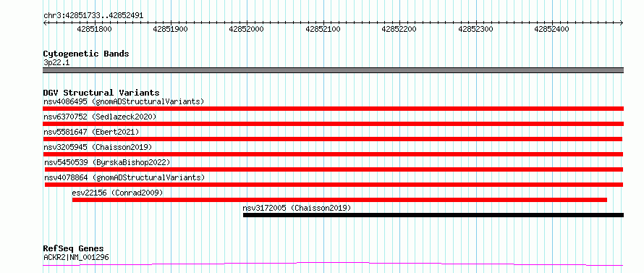The height and width of the screenshot is (273, 644).
Task: Click the ACKR2|NM_001296 gene label
Action: pyautogui.click(x=76, y=258)
